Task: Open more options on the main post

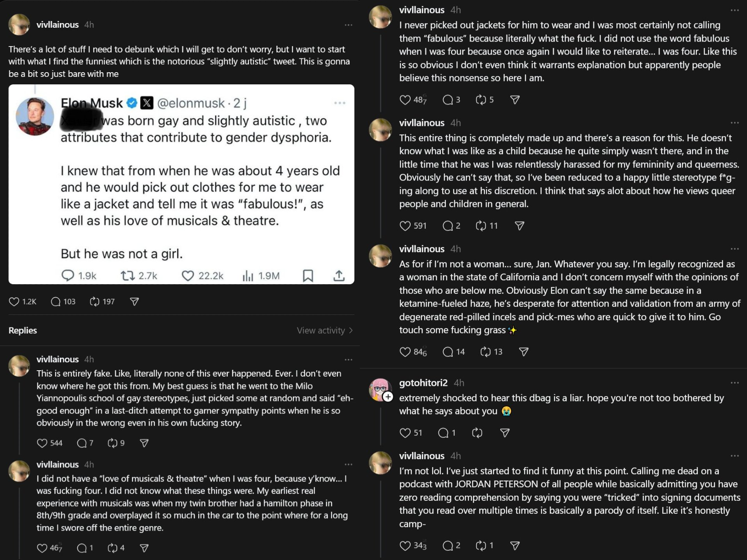Action: pos(349,25)
